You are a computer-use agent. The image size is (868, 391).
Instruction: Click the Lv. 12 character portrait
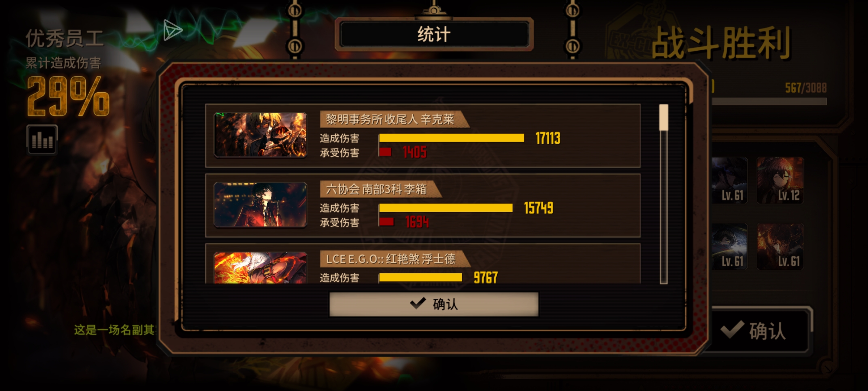(780, 180)
